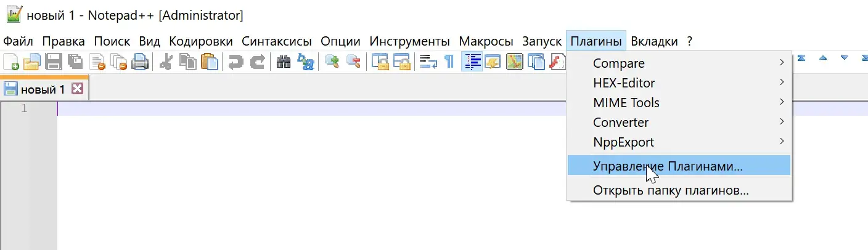Expand the Converter submenu
868x250 pixels.
(x=679, y=122)
